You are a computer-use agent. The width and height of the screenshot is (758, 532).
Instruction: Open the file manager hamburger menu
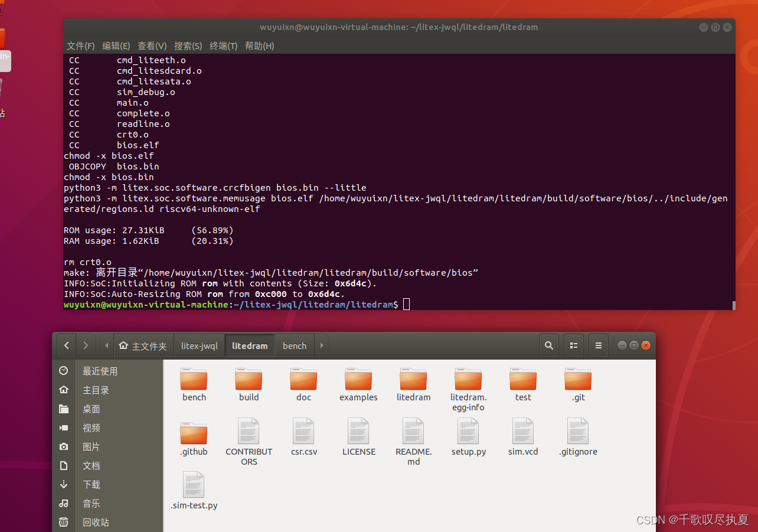pos(598,345)
